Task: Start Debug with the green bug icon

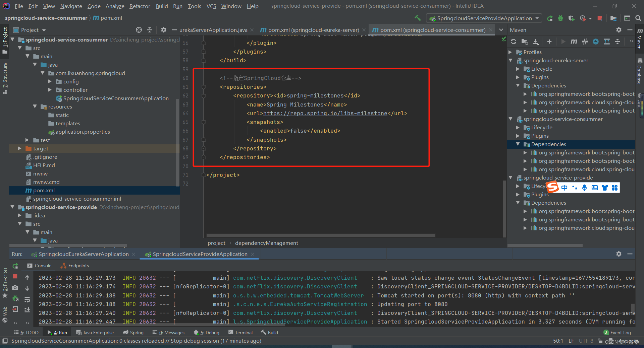Action: coord(560,18)
